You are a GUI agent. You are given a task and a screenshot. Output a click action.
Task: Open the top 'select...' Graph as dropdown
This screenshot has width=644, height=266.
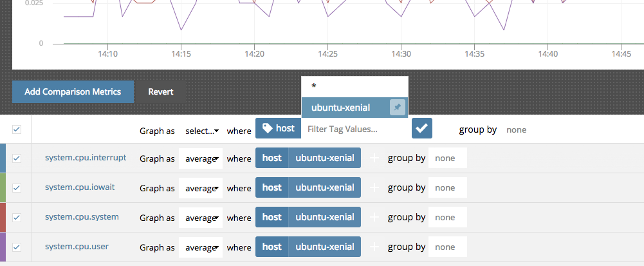point(201,130)
